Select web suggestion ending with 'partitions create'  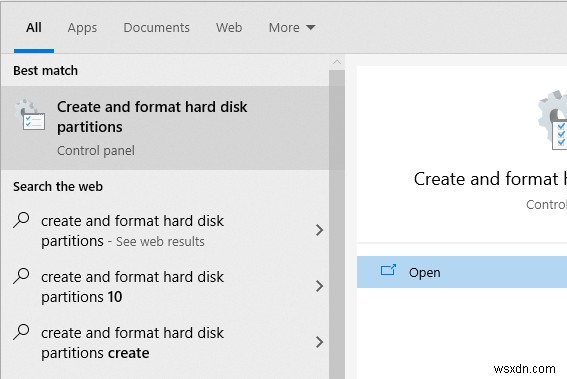[x=165, y=342]
